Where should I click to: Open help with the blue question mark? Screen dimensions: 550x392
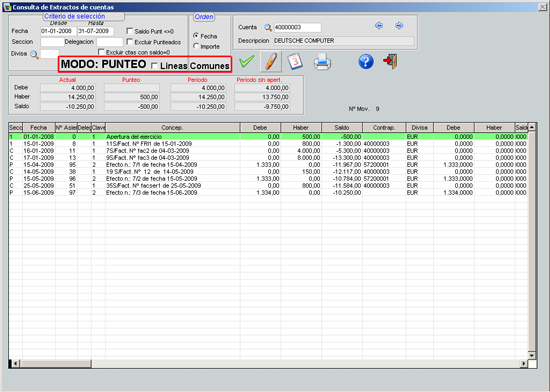click(365, 61)
